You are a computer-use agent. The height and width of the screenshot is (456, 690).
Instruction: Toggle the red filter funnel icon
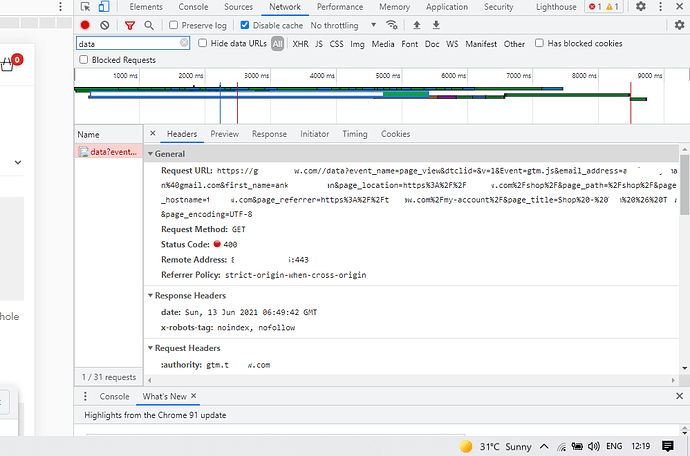[129, 26]
